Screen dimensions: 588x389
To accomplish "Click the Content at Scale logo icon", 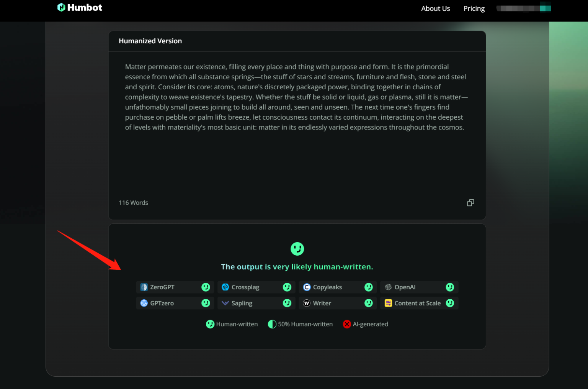I will pos(388,303).
